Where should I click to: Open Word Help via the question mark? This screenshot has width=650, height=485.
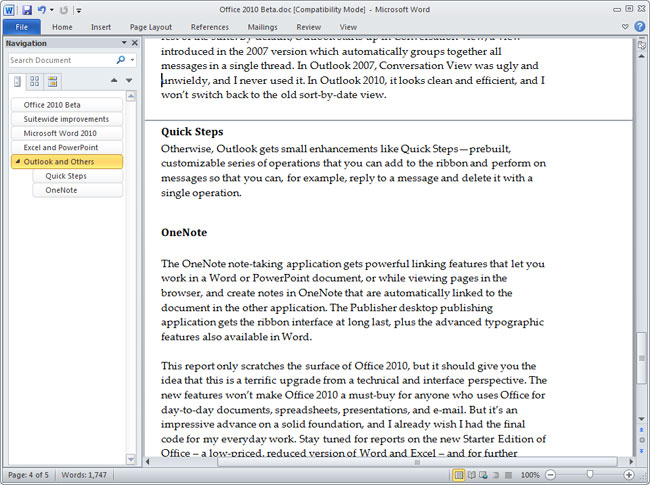pyautogui.click(x=640, y=27)
